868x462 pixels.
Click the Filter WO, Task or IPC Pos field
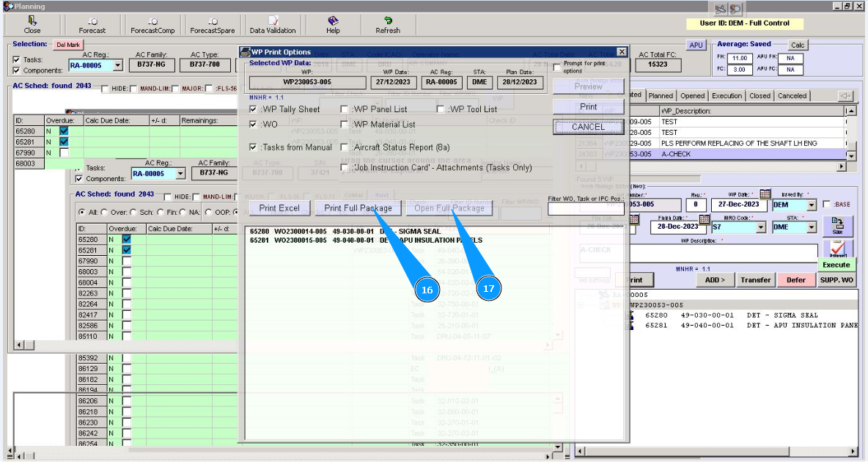click(586, 209)
